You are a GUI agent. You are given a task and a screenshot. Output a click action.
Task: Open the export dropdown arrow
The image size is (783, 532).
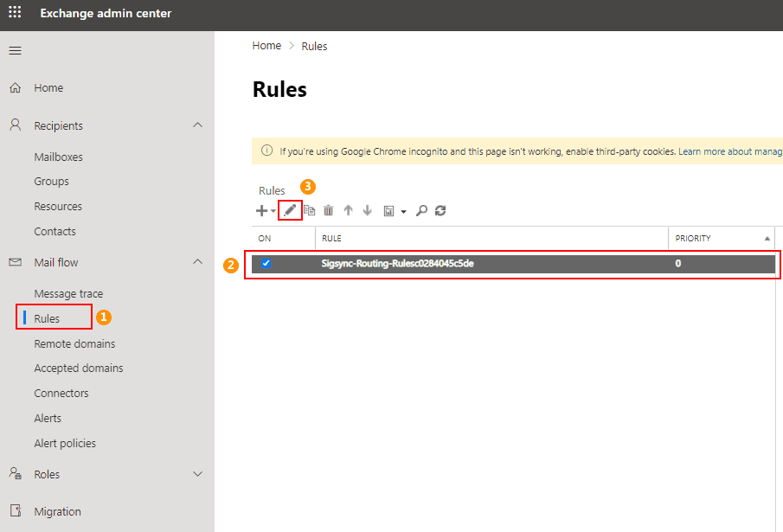tap(403, 211)
